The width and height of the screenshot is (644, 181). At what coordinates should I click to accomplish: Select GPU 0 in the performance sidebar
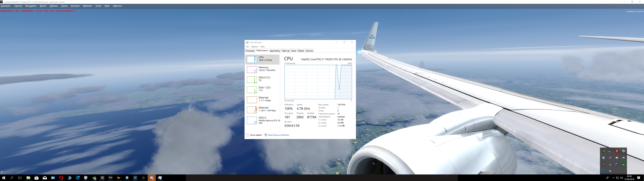pos(262,120)
